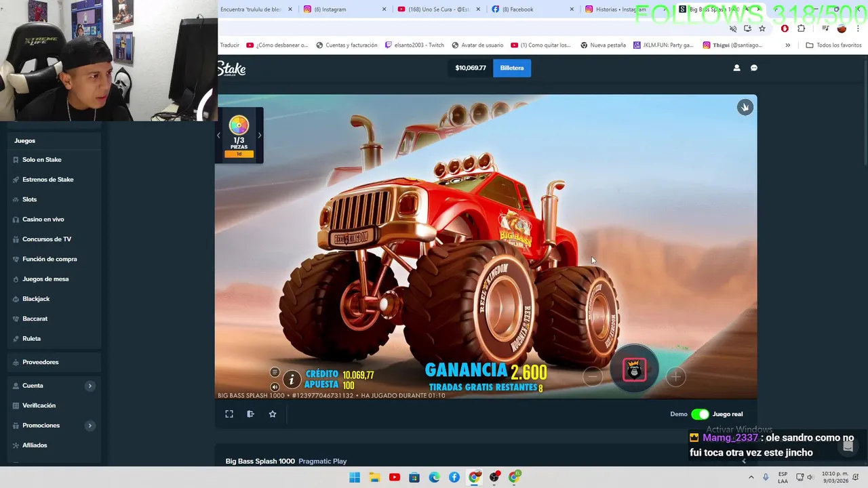The height and width of the screenshot is (488, 868).
Task: Open Chrome extensions puzzle icon
Action: (x=802, y=28)
